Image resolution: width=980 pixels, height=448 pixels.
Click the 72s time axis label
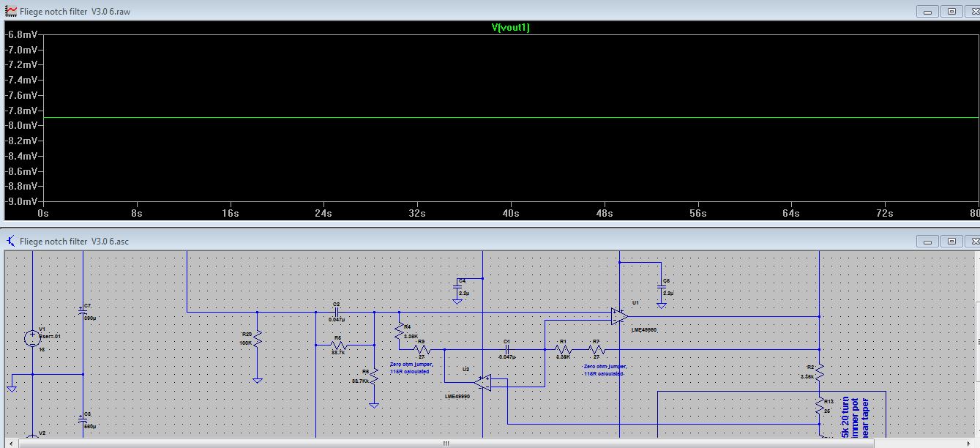(x=885, y=213)
